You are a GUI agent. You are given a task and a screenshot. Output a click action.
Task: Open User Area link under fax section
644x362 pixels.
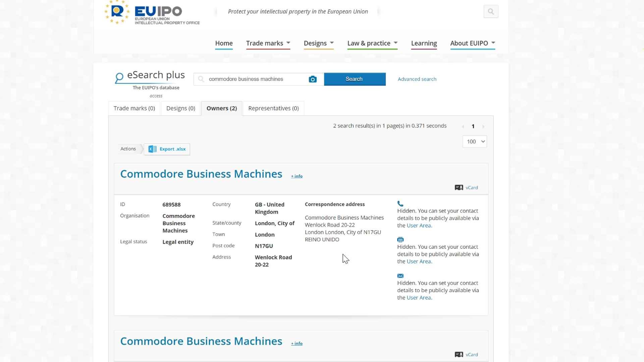click(x=419, y=261)
